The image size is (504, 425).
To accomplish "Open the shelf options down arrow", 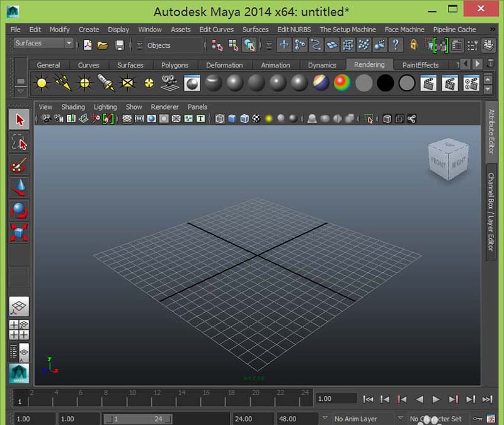I will point(21,92).
